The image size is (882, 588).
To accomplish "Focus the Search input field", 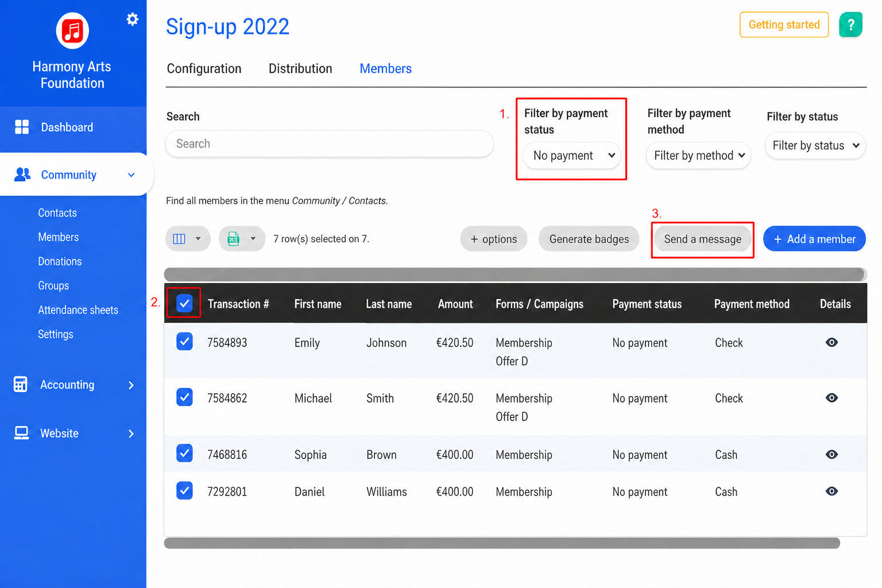I will (330, 144).
